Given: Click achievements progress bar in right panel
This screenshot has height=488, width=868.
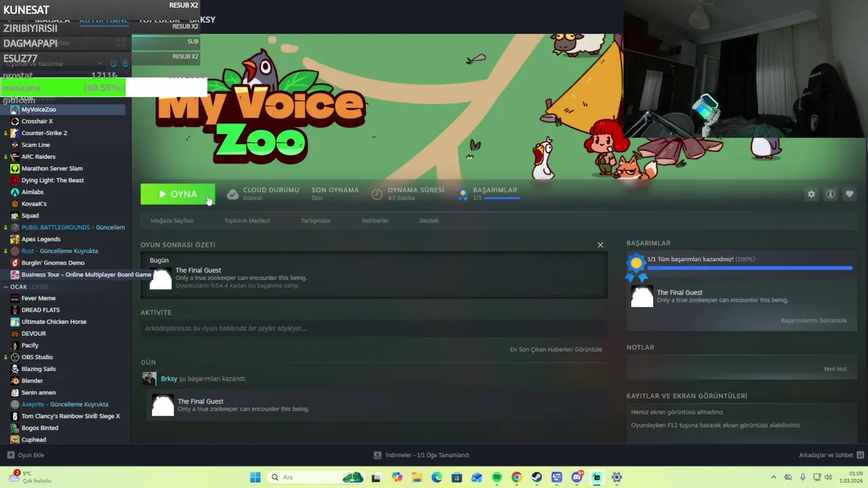Looking at the screenshot, I should pyautogui.click(x=749, y=268).
